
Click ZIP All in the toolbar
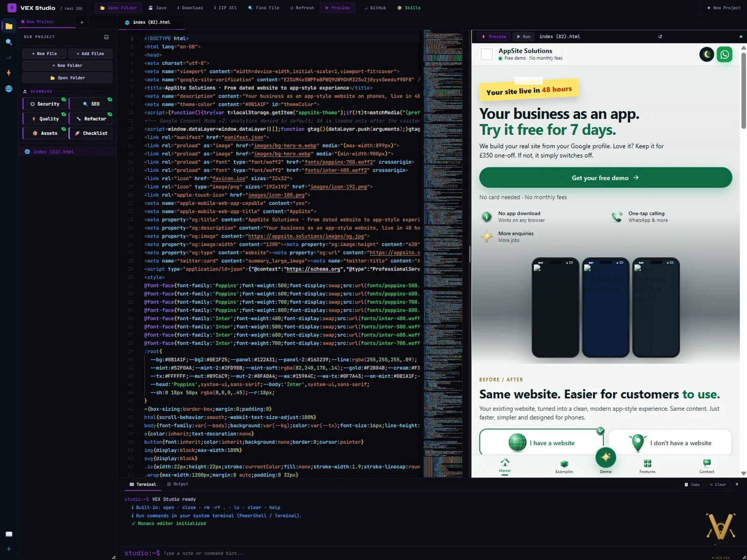point(225,8)
